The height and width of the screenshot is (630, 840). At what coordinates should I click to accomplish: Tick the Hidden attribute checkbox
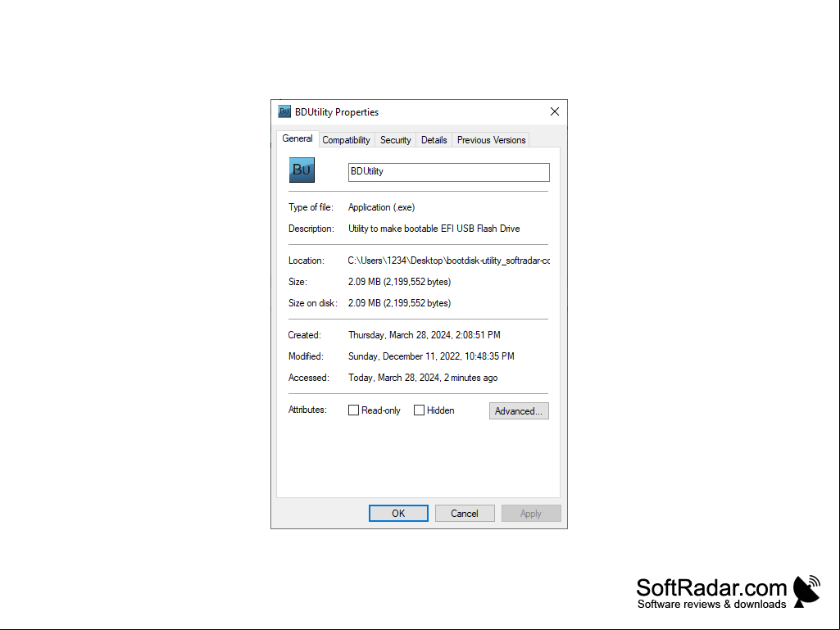419,410
